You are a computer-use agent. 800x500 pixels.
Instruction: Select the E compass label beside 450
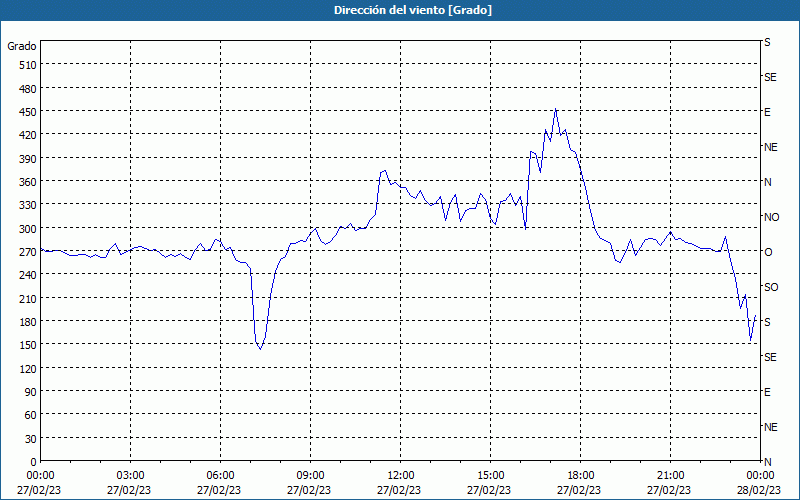click(767, 112)
